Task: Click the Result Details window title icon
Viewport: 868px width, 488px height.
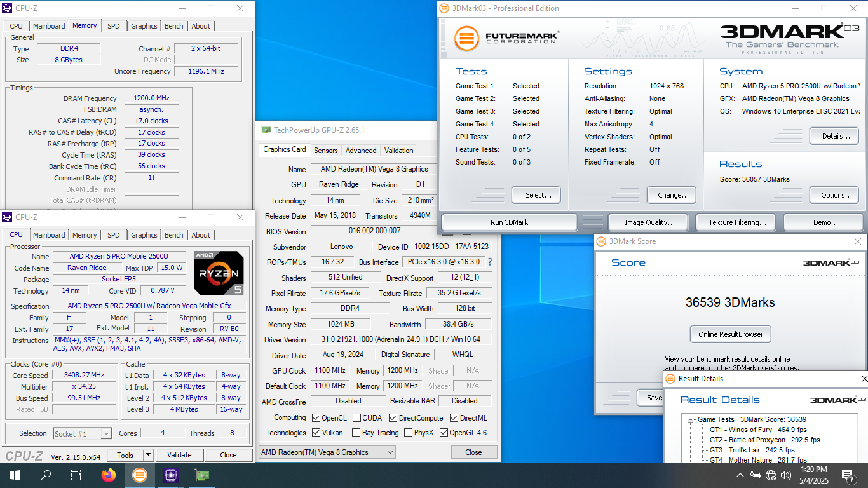Action: (x=671, y=379)
